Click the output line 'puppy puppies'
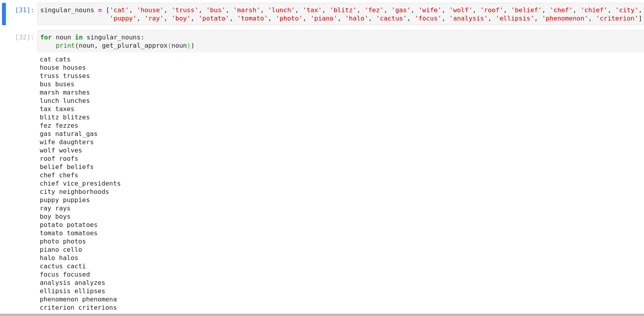The height and width of the screenshot is (316, 644). click(x=65, y=200)
